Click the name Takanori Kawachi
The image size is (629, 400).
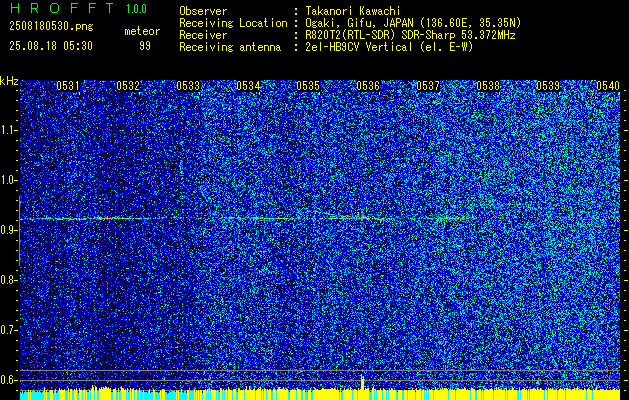tap(353, 11)
